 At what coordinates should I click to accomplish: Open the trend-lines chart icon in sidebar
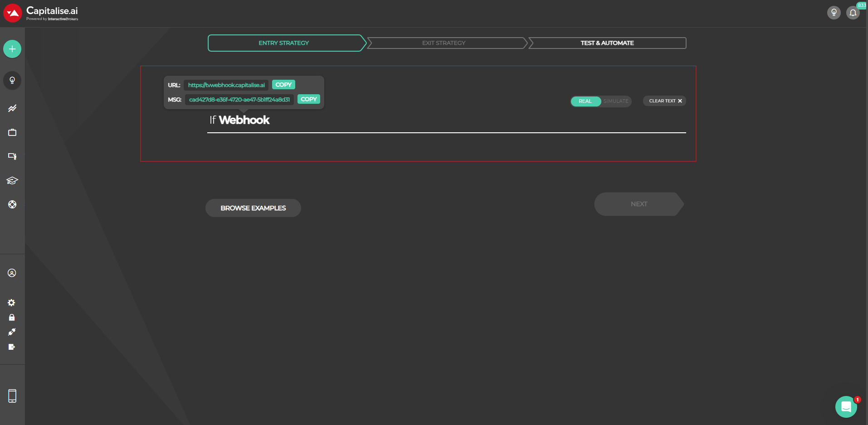[12, 108]
